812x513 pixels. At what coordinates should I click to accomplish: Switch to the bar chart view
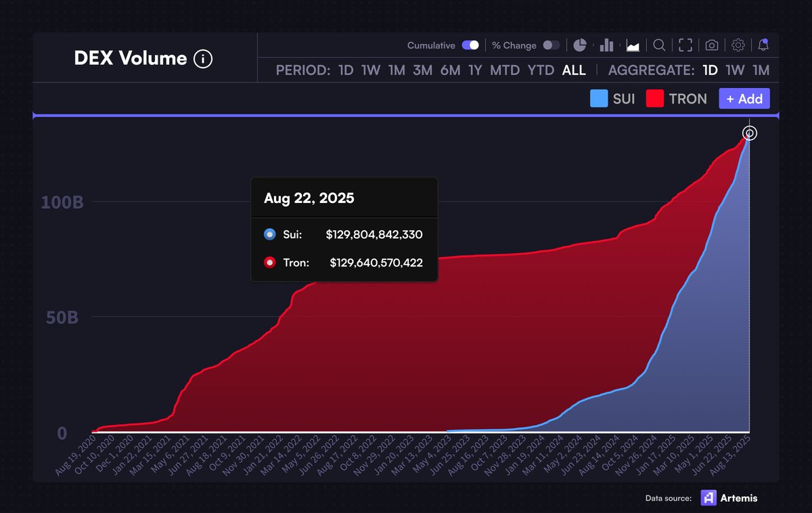click(606, 45)
